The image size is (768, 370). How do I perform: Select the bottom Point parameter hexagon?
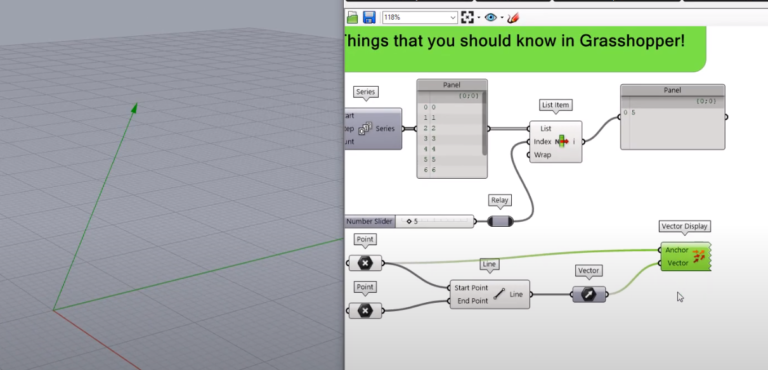[365, 311]
